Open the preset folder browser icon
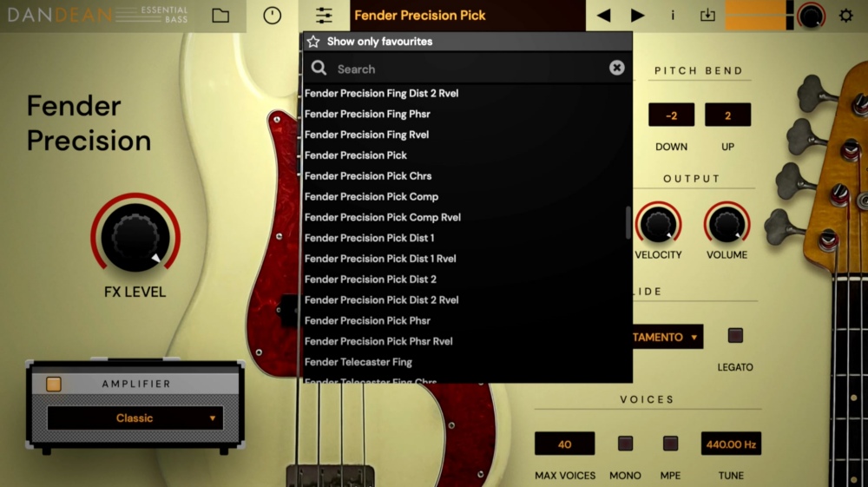This screenshot has height=487, width=868. click(x=220, y=16)
